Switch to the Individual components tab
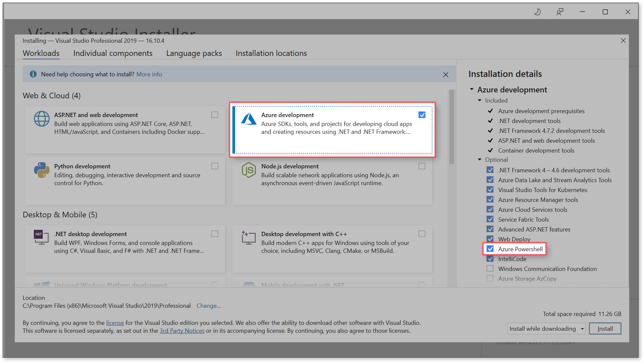The image size is (644, 363). (x=113, y=53)
